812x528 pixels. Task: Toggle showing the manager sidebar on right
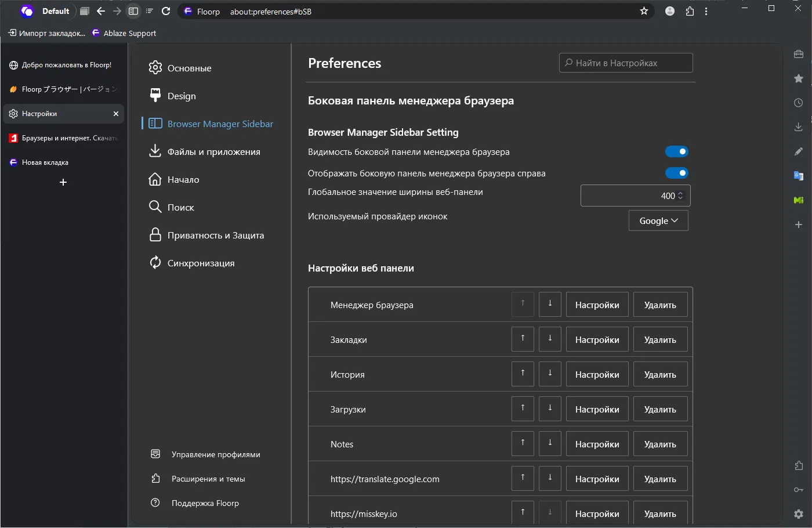[x=676, y=173]
